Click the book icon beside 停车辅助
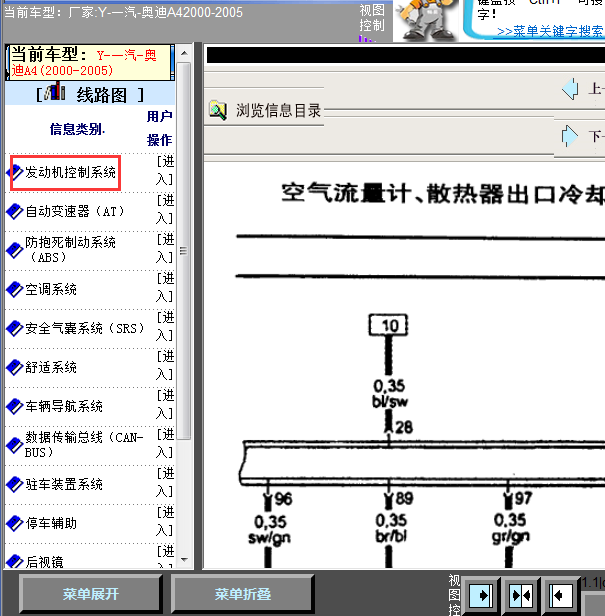 [x=15, y=523]
